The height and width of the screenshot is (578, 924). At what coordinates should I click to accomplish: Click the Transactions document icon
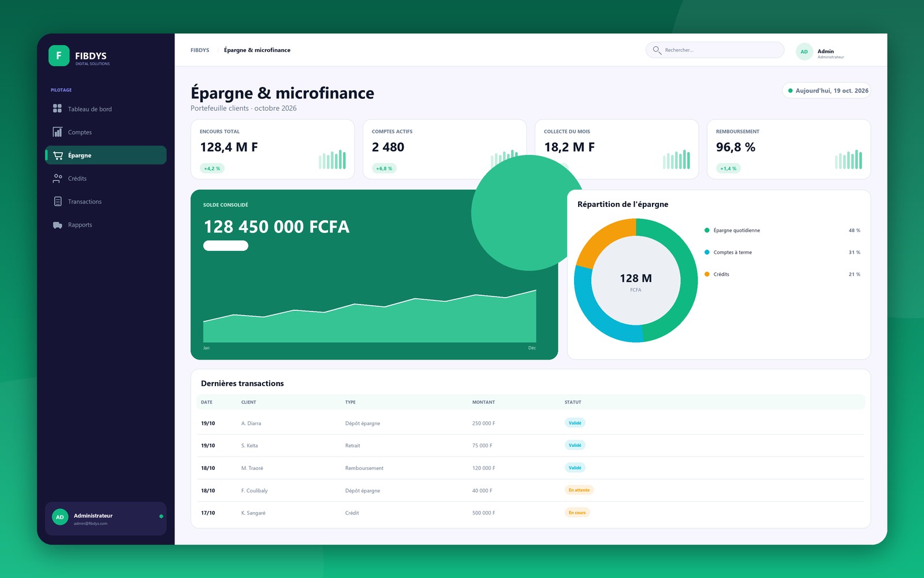(58, 201)
